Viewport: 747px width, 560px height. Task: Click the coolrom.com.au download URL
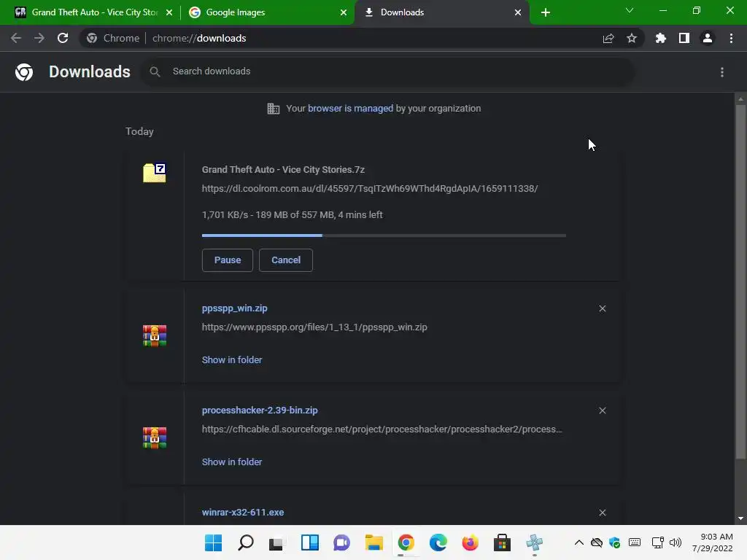point(370,189)
